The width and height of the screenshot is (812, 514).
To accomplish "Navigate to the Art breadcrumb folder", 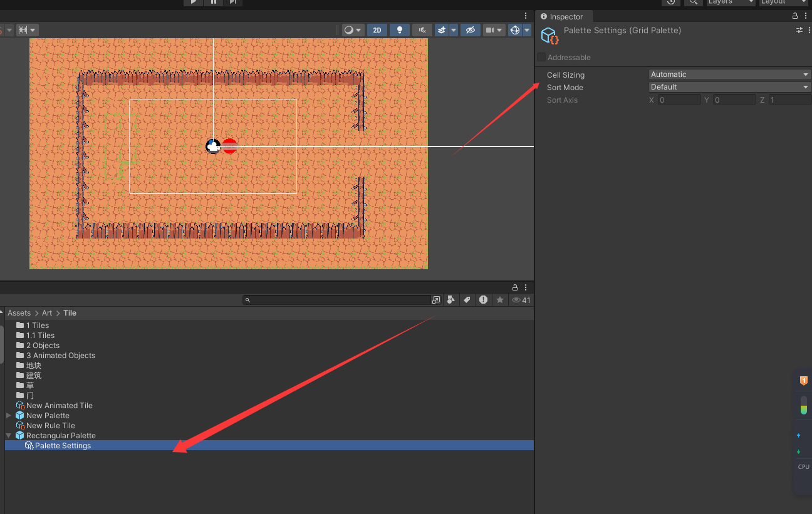I will pyautogui.click(x=46, y=312).
